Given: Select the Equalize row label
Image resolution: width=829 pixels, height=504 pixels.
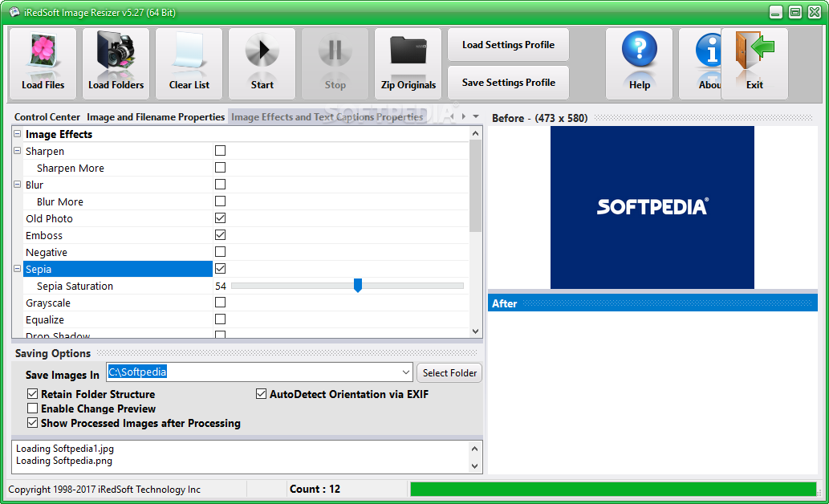Looking at the screenshot, I should tap(45, 320).
